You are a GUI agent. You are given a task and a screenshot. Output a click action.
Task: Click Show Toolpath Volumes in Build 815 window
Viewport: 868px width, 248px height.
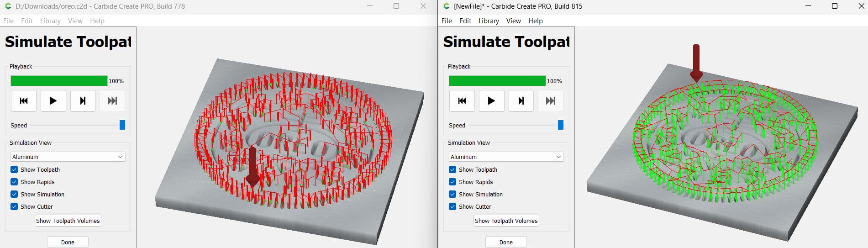[506, 221]
